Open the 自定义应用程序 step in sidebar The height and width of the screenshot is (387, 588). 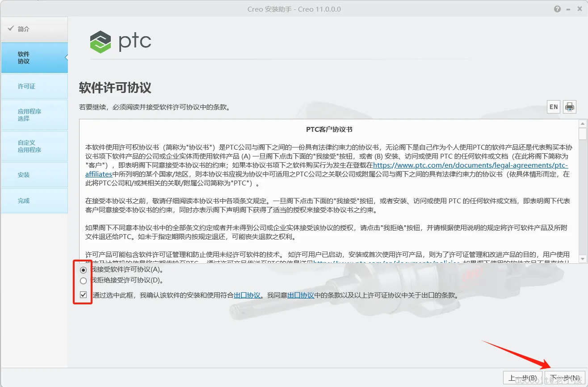(34, 146)
